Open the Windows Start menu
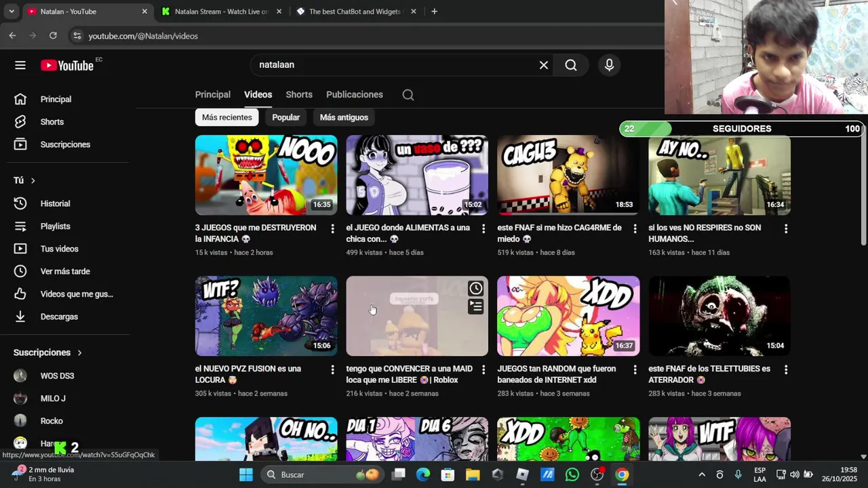 246,474
